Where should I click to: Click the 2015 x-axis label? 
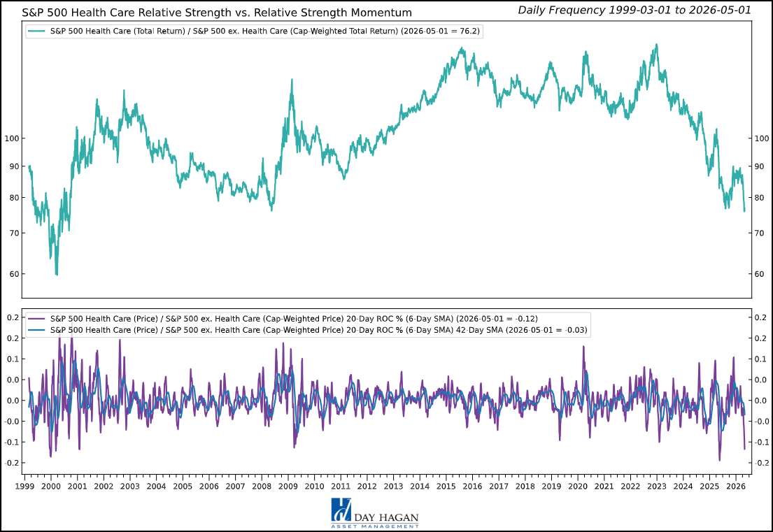[x=446, y=486]
